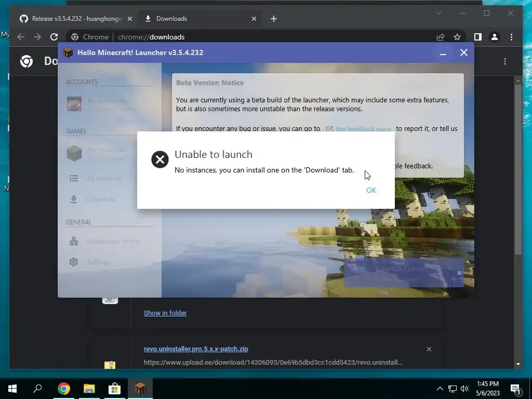Open Chrome from the taskbar

(x=64, y=389)
